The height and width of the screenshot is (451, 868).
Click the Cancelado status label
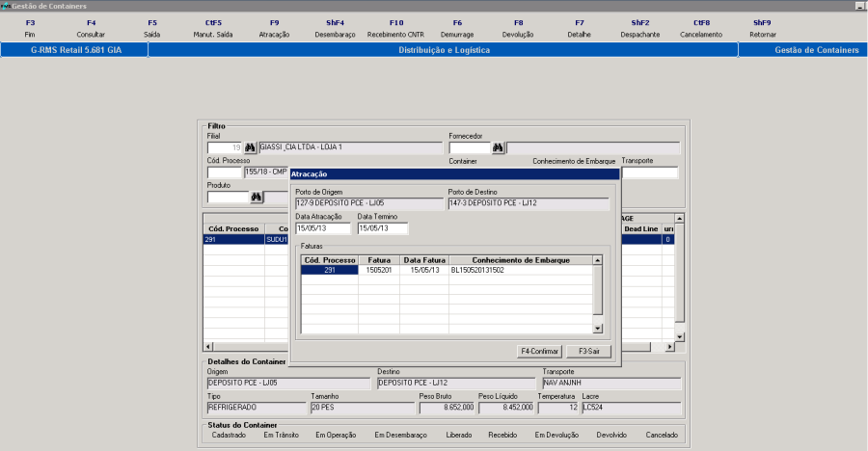pyautogui.click(x=662, y=435)
